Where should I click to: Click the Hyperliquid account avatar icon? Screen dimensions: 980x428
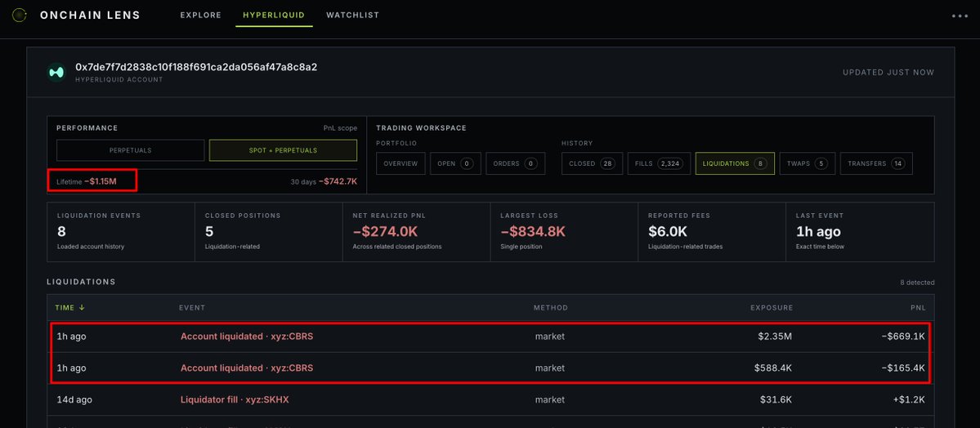57,73
